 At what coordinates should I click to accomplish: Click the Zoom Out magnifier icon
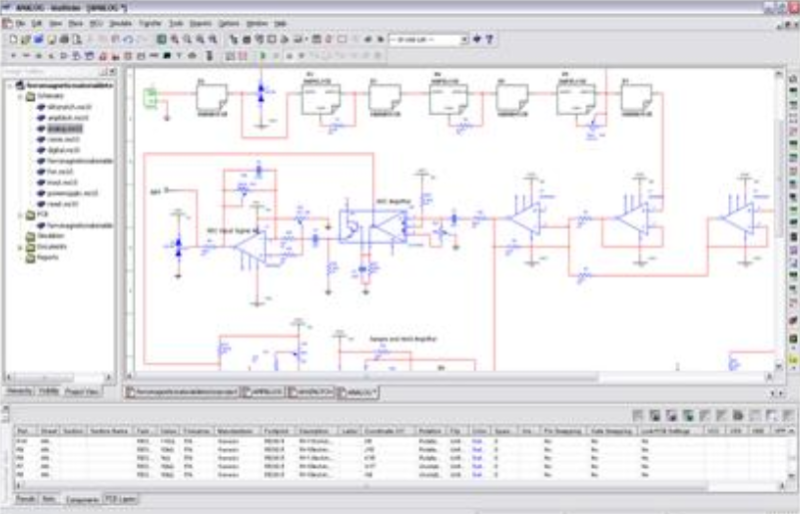coord(188,39)
